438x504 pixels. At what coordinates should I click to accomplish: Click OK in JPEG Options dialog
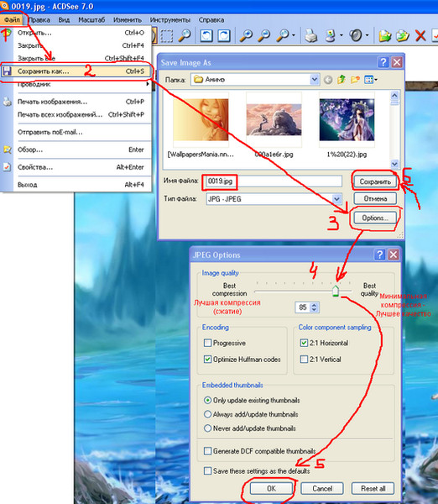click(271, 488)
